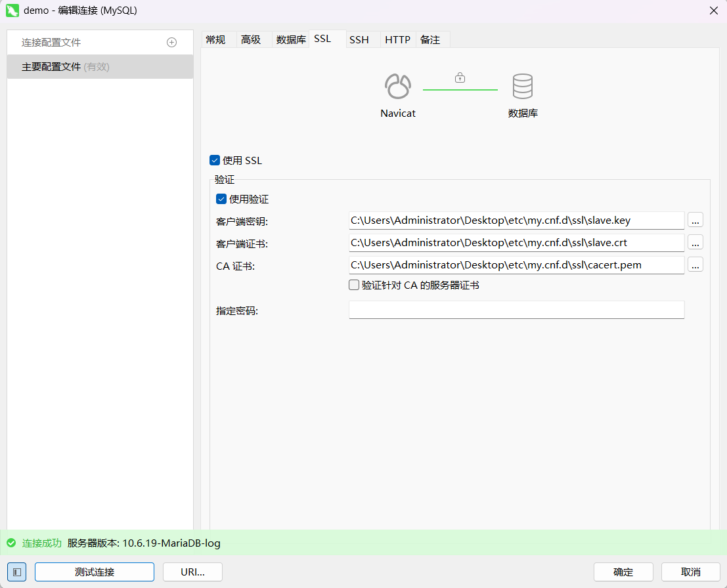Browse for client key file
The image size is (727, 588).
695,220
